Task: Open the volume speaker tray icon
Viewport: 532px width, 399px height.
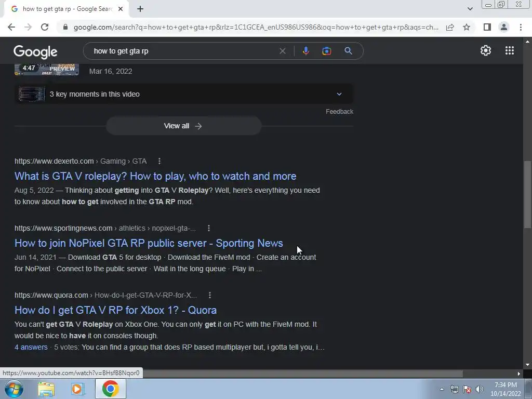Action: click(x=480, y=389)
